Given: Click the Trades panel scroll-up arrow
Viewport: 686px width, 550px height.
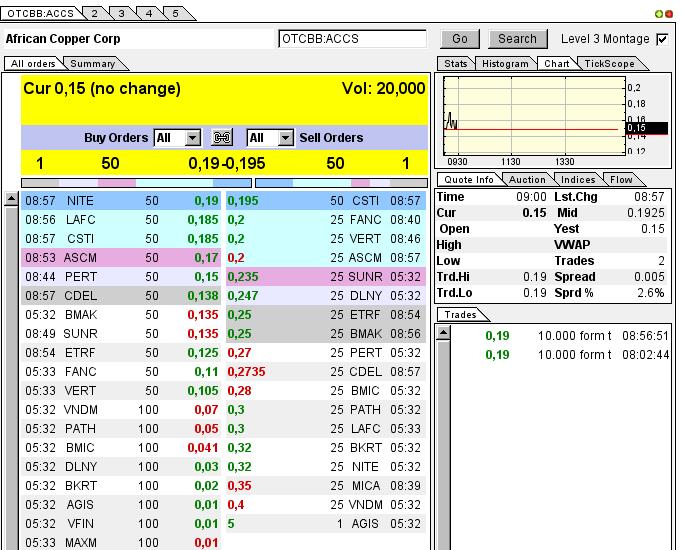Looking at the screenshot, I should pyautogui.click(x=442, y=333).
